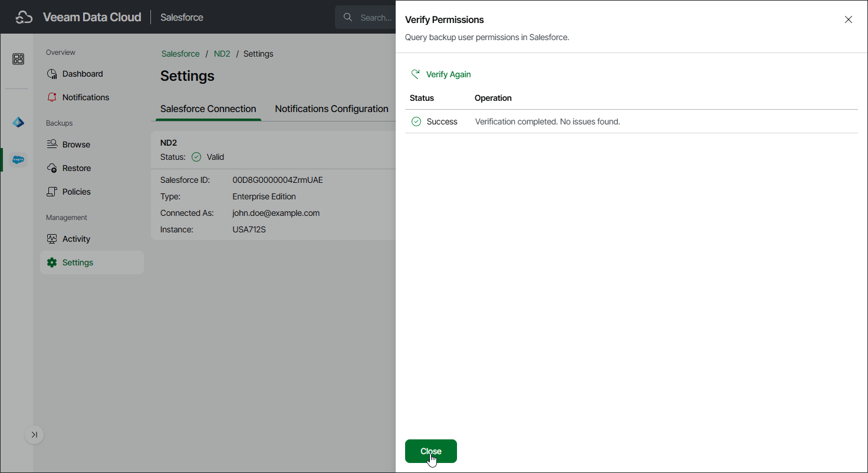Click the Verify Permissions panel title
Viewport: 868px width, 473px height.
click(445, 19)
